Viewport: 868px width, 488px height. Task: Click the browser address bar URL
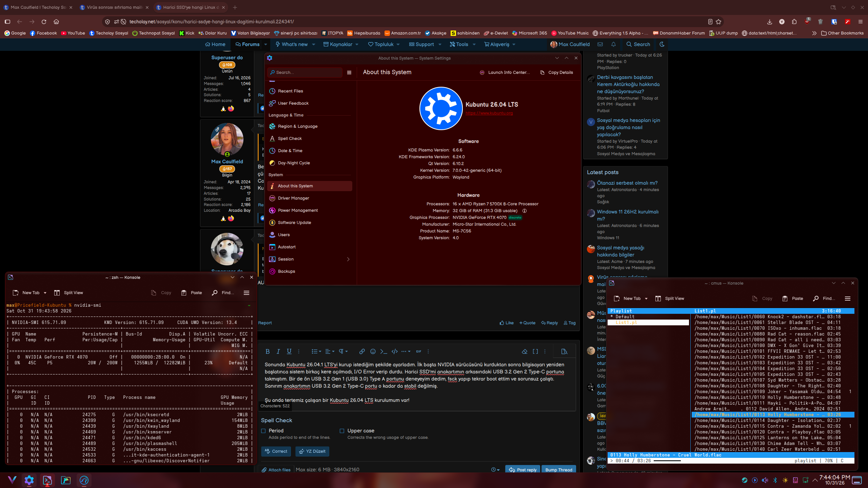click(212, 22)
